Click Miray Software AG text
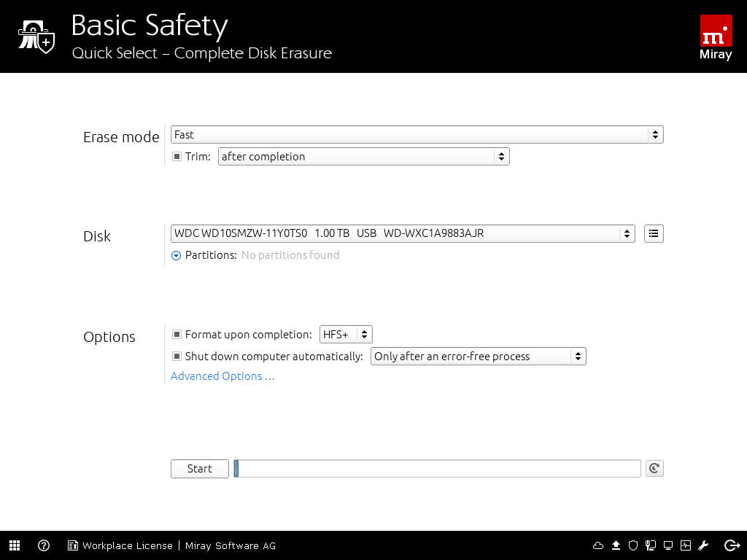747x560 pixels. (x=231, y=545)
